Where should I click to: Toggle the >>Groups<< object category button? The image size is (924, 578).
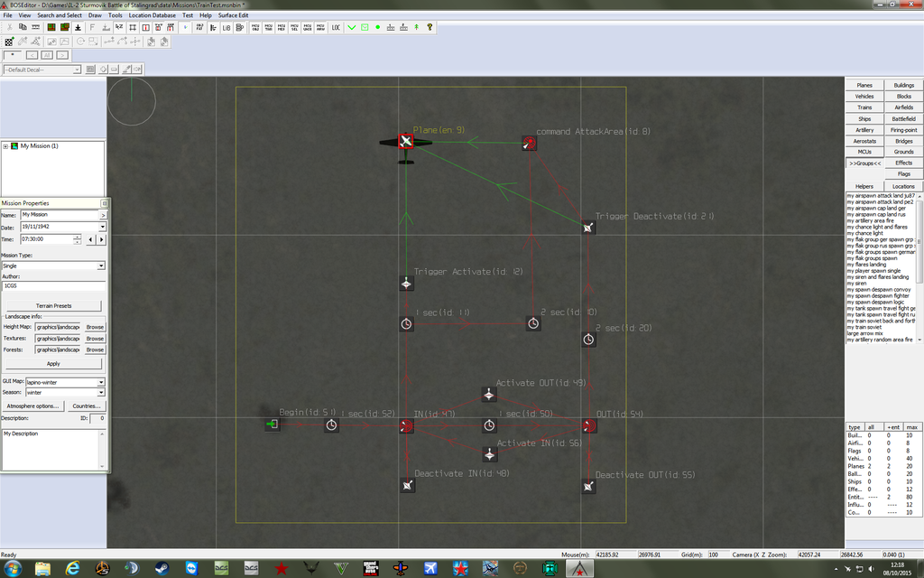[864, 163]
